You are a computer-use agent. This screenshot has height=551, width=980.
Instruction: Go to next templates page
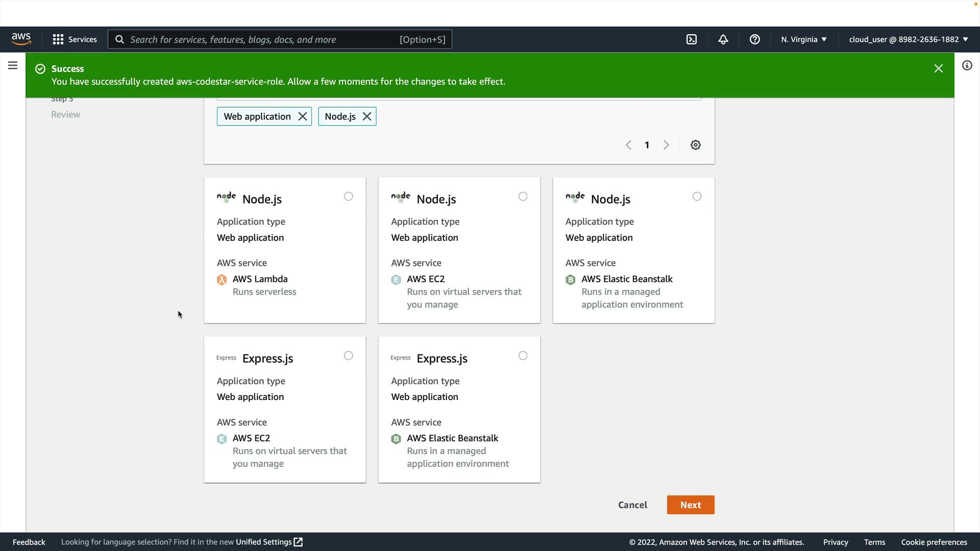point(666,145)
